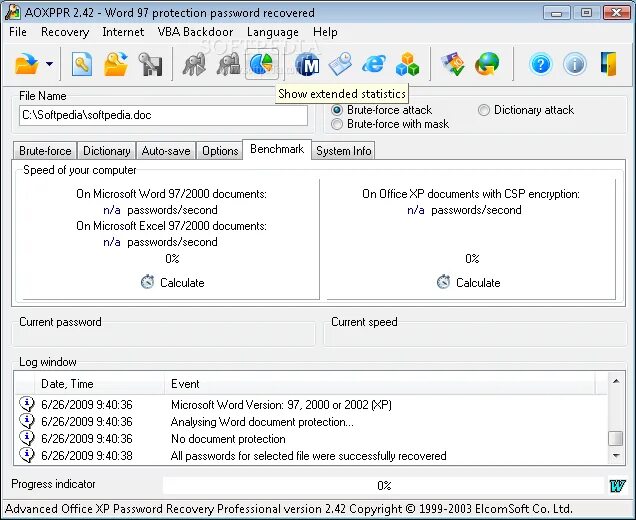Click the card with clock toolbar icon
636x520 pixels.
click(340, 64)
